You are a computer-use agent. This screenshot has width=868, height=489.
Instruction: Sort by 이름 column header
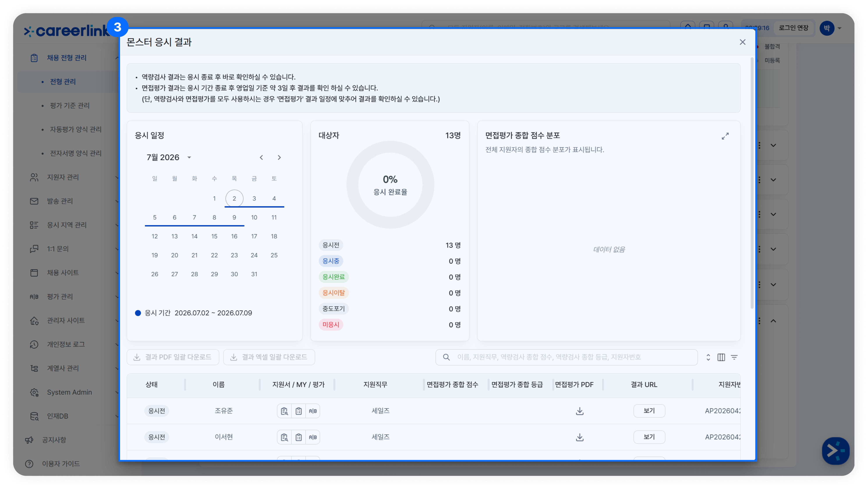point(218,384)
